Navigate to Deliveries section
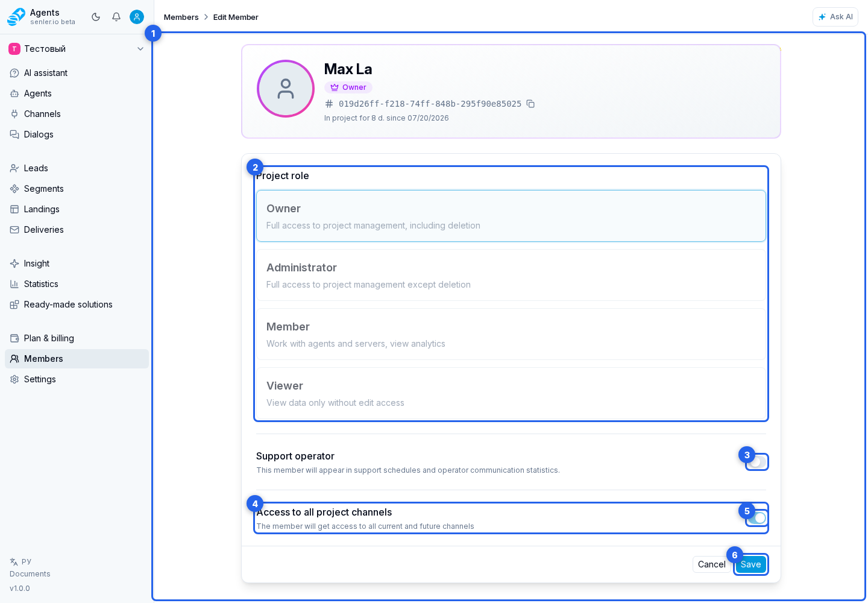The height and width of the screenshot is (603, 868). (77, 230)
